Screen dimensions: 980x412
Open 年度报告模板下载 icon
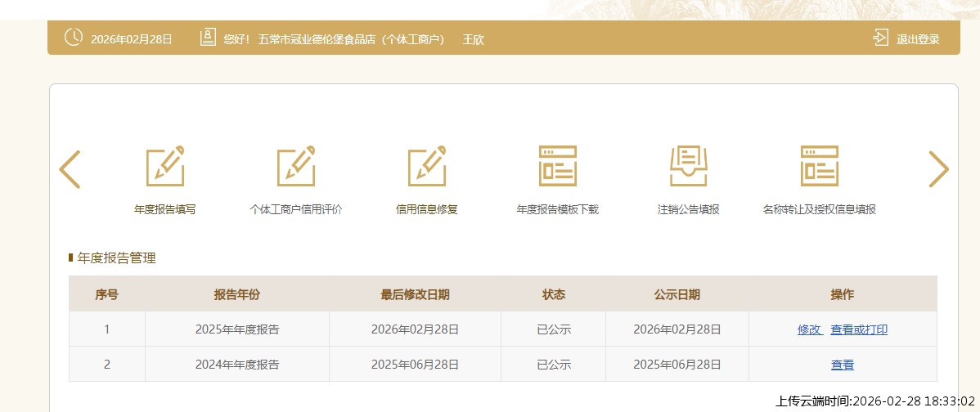pos(558,166)
